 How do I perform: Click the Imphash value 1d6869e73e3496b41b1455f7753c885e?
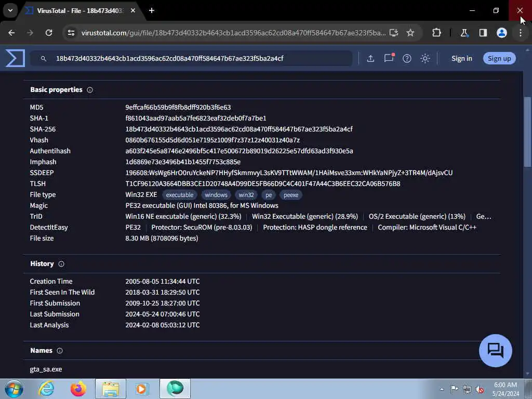pos(183,162)
